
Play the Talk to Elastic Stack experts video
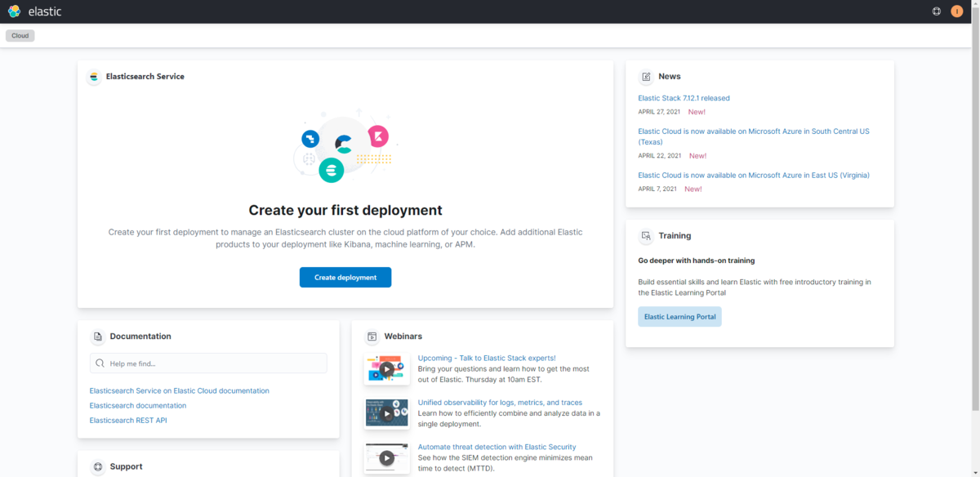coord(386,369)
